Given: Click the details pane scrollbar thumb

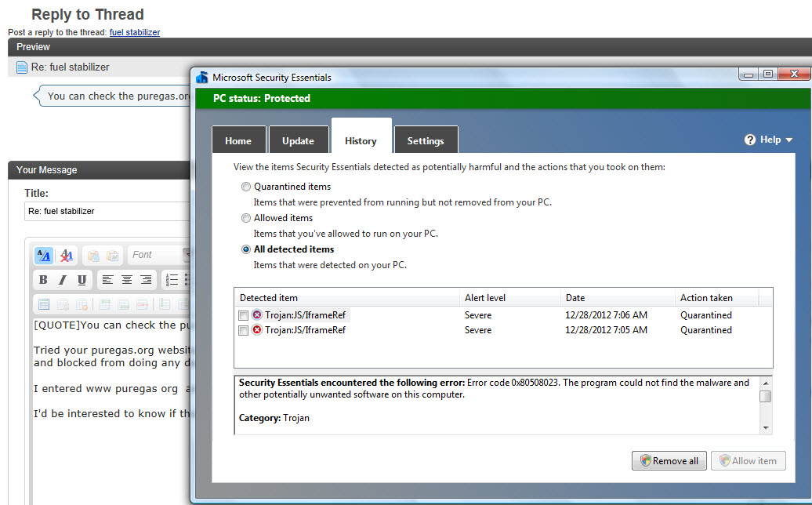Looking at the screenshot, I should coord(766,396).
